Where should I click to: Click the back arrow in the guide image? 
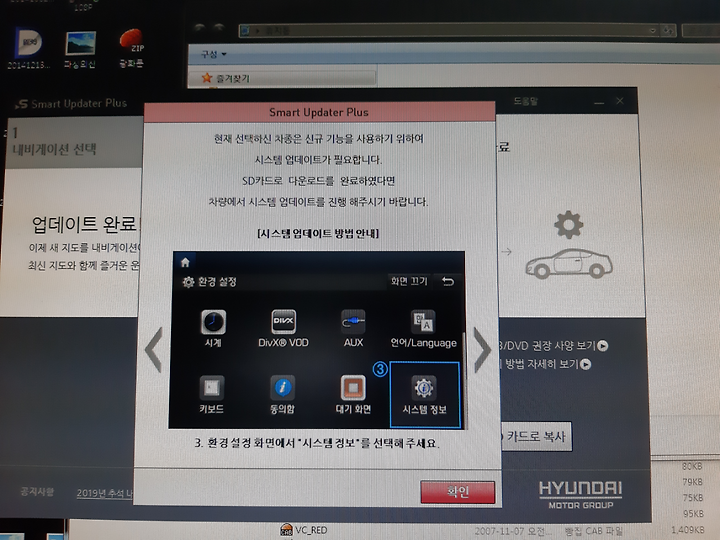pyautogui.click(x=448, y=281)
